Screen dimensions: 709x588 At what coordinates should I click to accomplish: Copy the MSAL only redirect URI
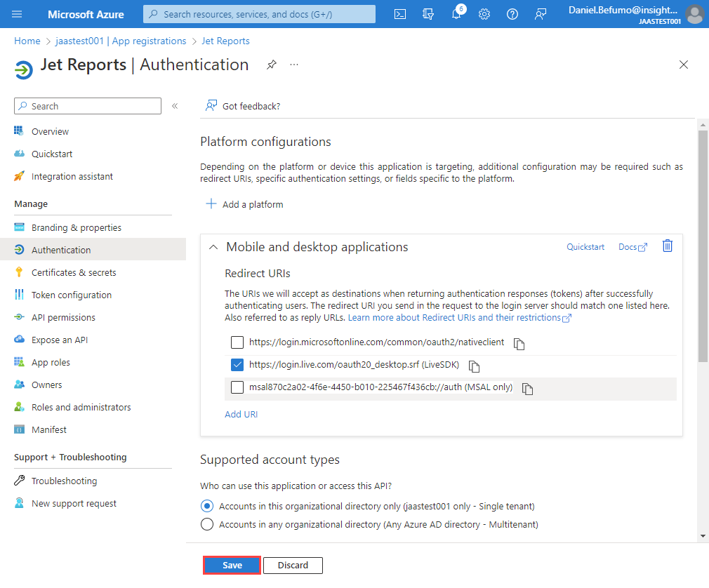click(528, 389)
